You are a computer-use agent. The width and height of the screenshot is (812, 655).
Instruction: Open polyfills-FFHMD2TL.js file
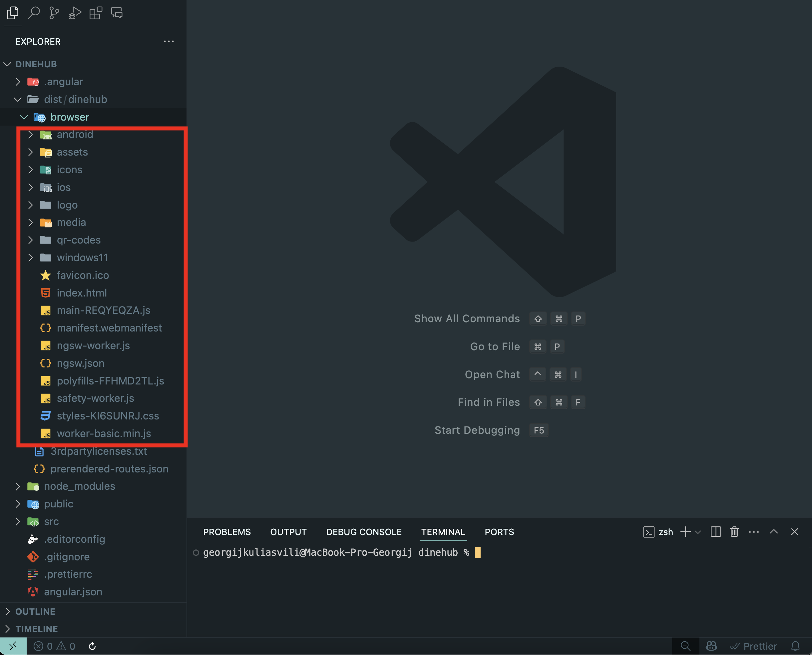click(x=93, y=381)
